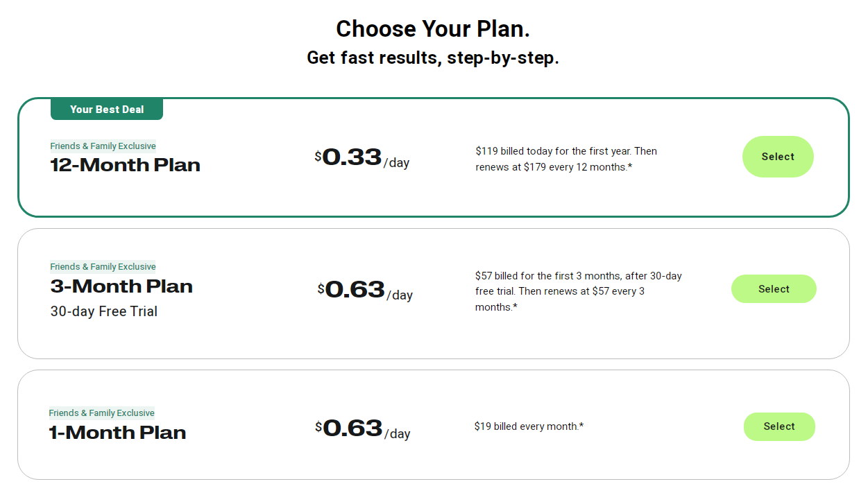
Task: Click the "Get fast results, step-by-step." subheading
Action: 433,58
